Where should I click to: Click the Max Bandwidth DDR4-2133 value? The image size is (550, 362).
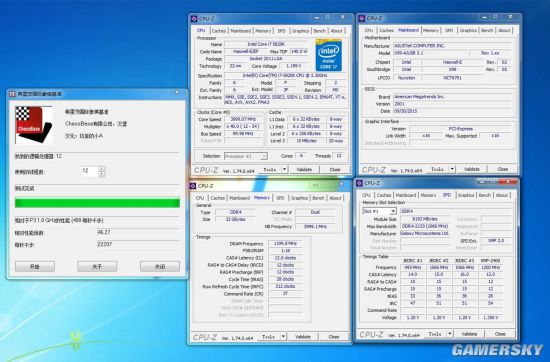tap(425, 226)
